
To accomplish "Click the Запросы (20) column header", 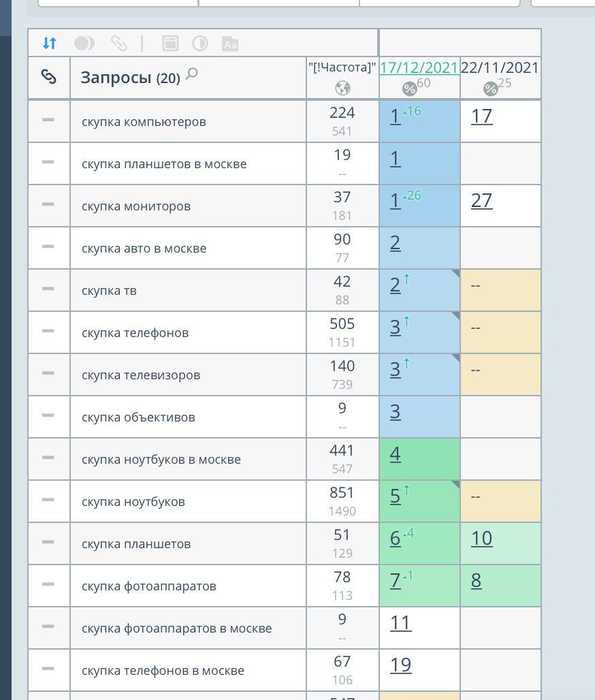I will click(x=129, y=78).
